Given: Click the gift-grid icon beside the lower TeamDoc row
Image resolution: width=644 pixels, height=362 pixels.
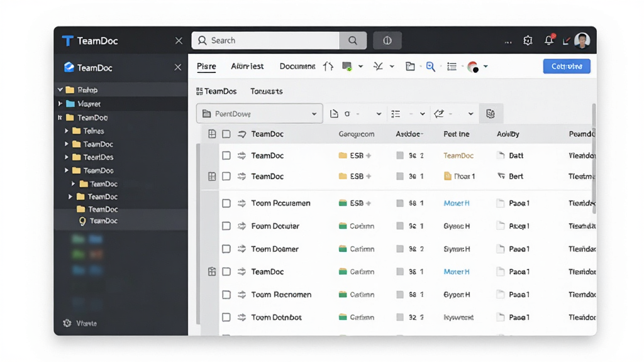Looking at the screenshot, I should pyautogui.click(x=212, y=271).
